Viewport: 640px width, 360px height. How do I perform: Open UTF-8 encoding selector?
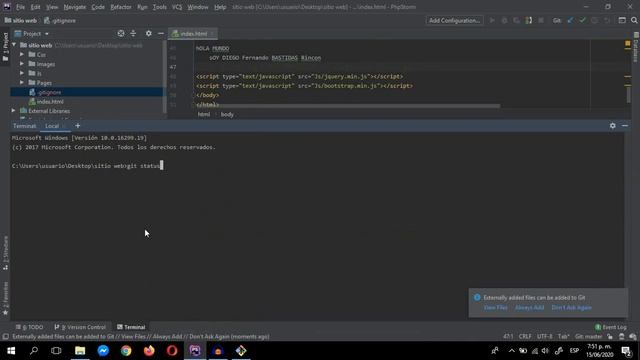(544, 337)
